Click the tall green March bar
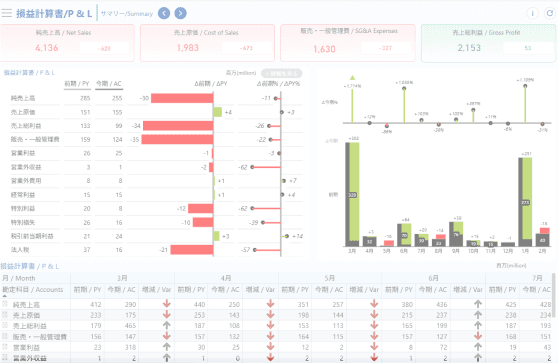 click(354, 193)
